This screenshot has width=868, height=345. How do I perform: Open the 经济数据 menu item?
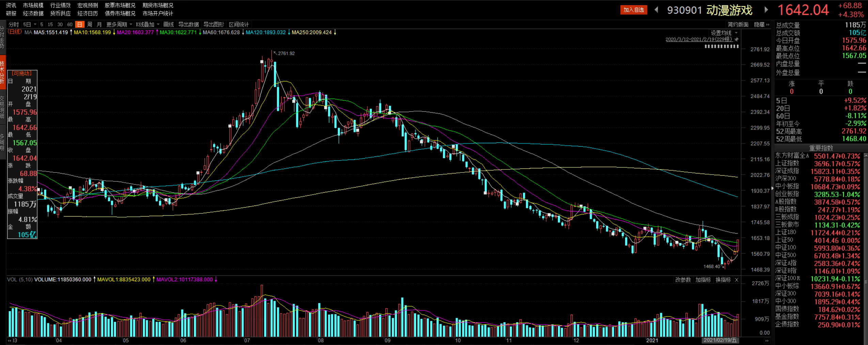(x=33, y=14)
